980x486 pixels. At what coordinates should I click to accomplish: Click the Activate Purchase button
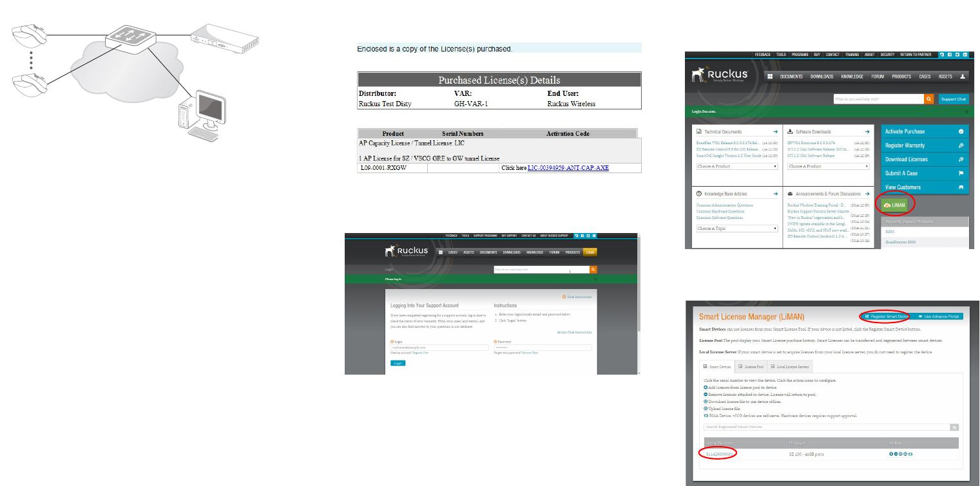(x=925, y=131)
